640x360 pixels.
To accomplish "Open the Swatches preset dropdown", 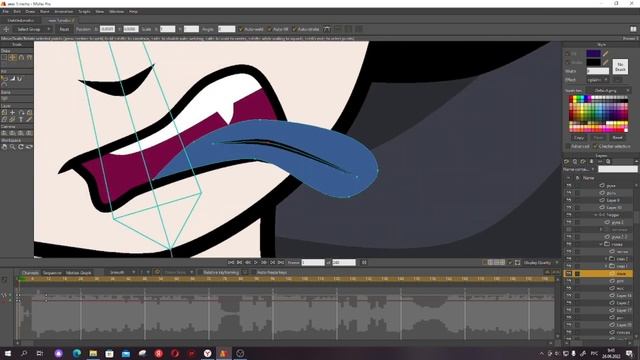I will point(608,90).
